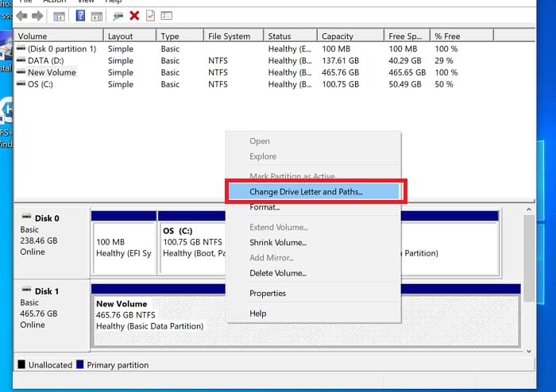Choose Format... from context menu
556x392 pixels.
(x=264, y=207)
